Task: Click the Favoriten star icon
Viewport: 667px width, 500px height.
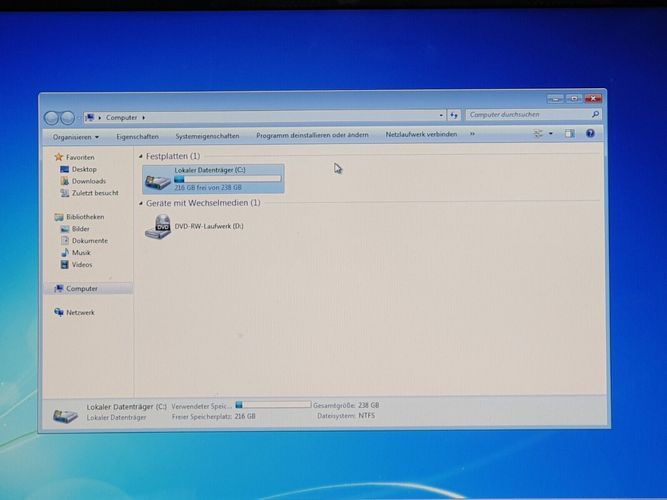Action: (59, 157)
